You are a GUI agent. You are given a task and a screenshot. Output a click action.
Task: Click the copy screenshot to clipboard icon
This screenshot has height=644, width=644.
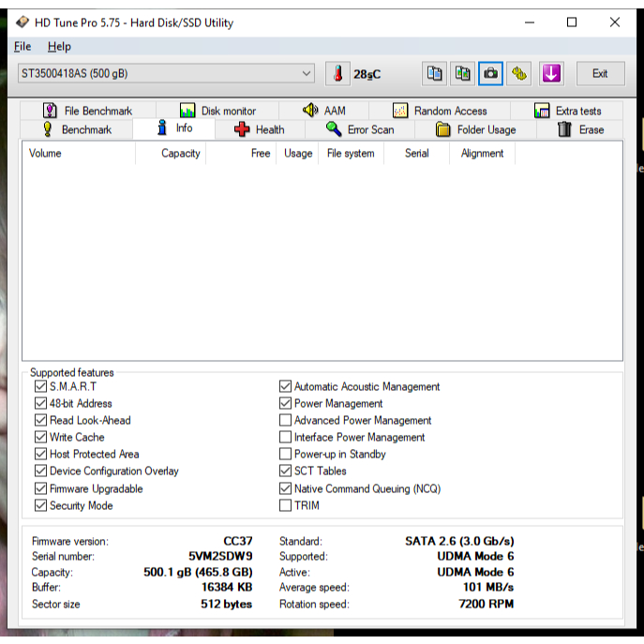tap(462, 74)
